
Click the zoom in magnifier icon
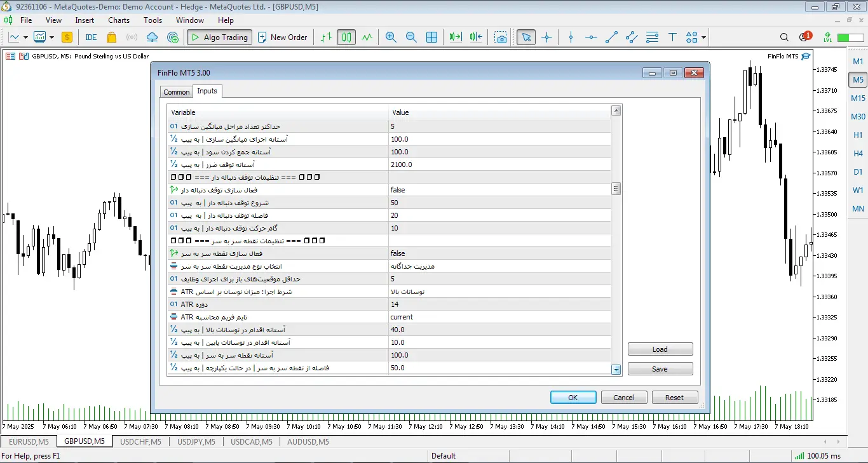coord(391,37)
